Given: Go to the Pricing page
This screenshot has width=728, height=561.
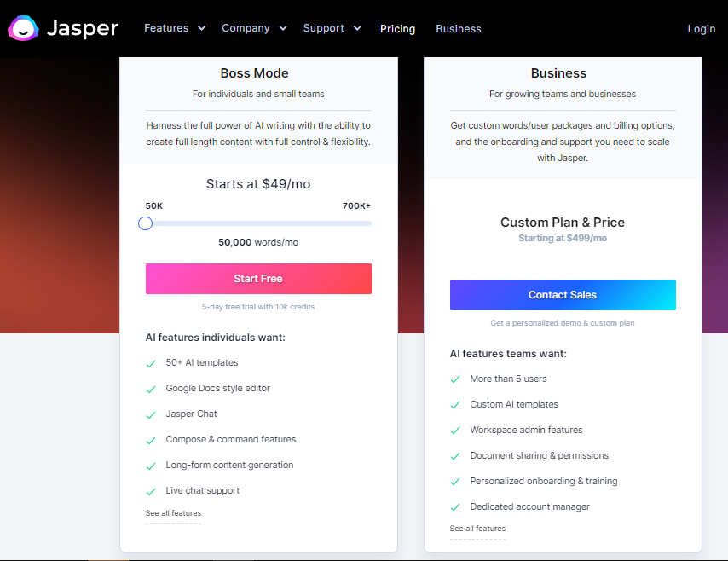Looking at the screenshot, I should (397, 29).
